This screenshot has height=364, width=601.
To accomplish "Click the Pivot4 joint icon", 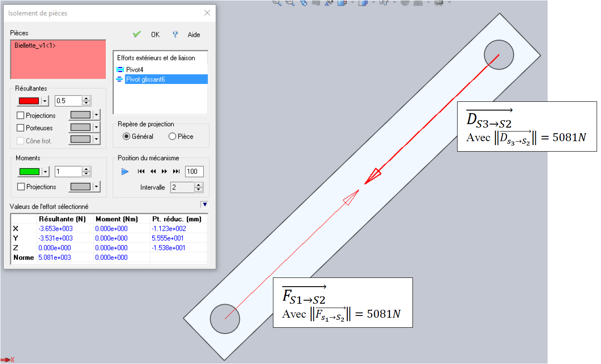I will click(120, 69).
